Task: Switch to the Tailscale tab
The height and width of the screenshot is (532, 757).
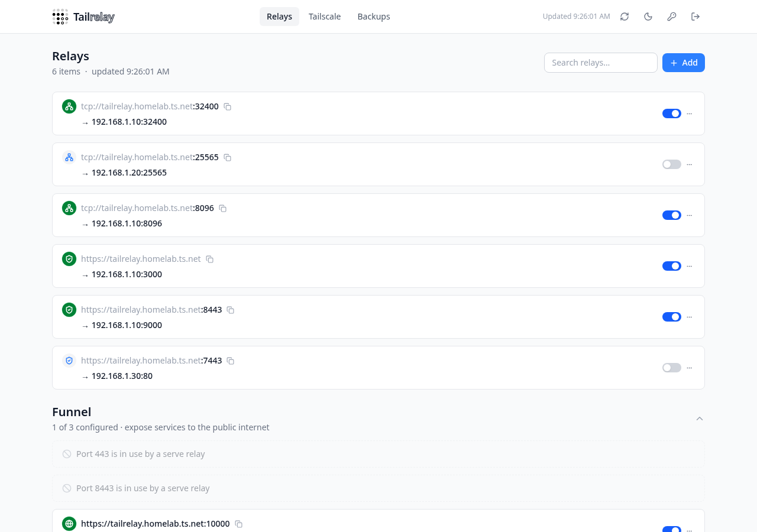Action: [x=325, y=17]
